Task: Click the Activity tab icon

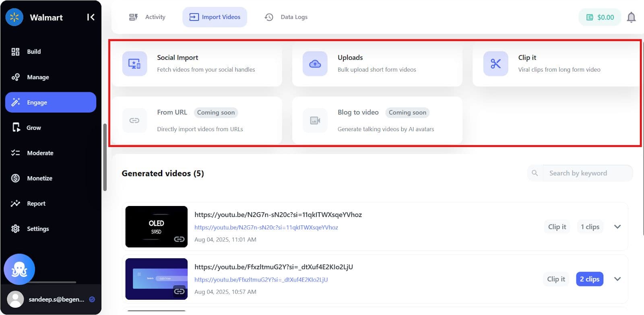Action: (133, 17)
